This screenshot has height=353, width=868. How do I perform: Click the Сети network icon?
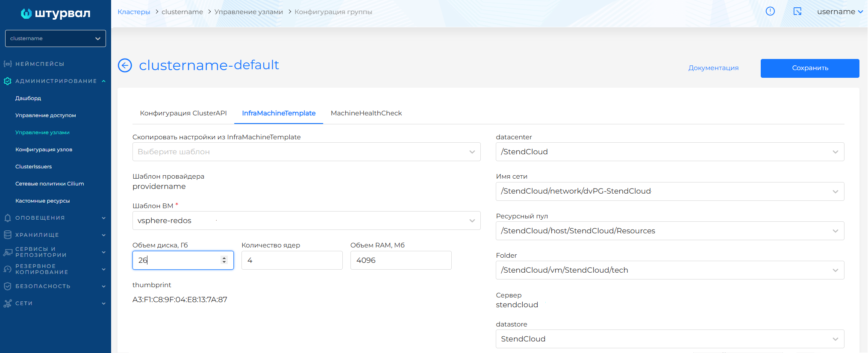[7, 303]
